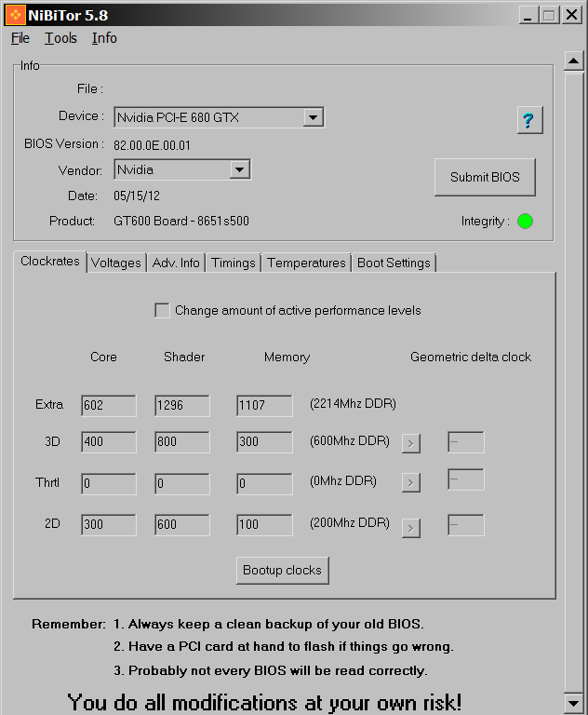Click the arrow button next to 3D row

click(411, 443)
